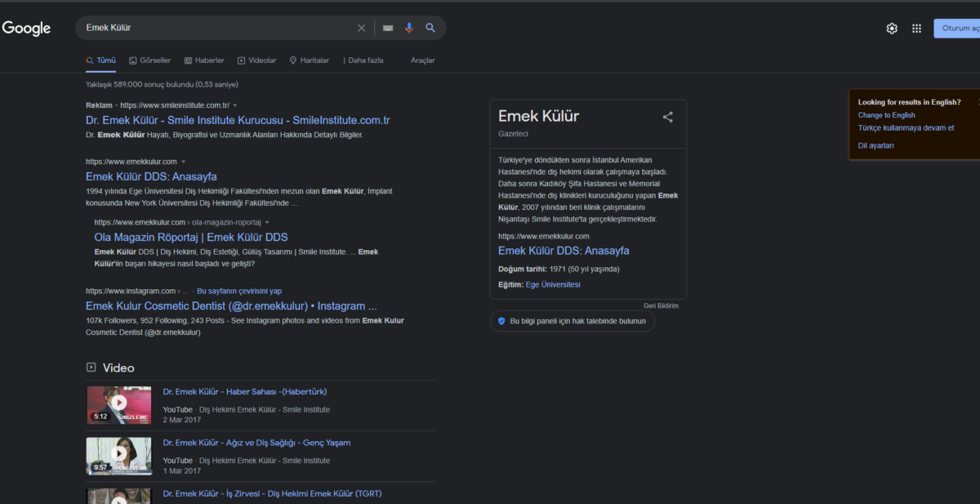Viewport: 980px width, 504px height.
Task: Switch to the Tümü tab
Action: [101, 60]
